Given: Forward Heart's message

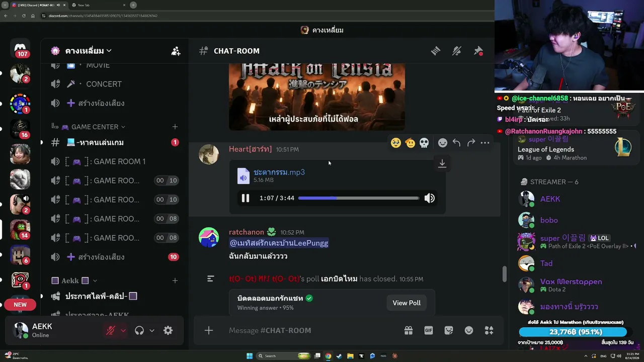Looking at the screenshot, I should pos(471,143).
